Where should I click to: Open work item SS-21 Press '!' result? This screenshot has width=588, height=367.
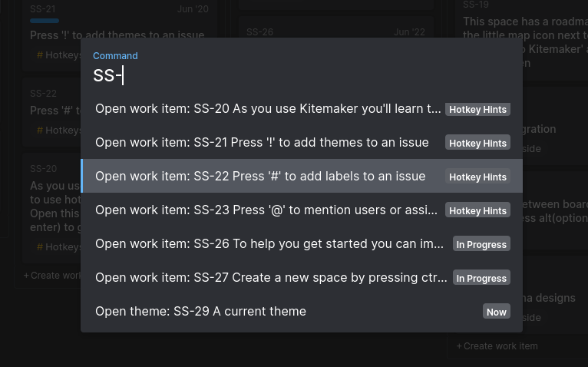click(302, 143)
